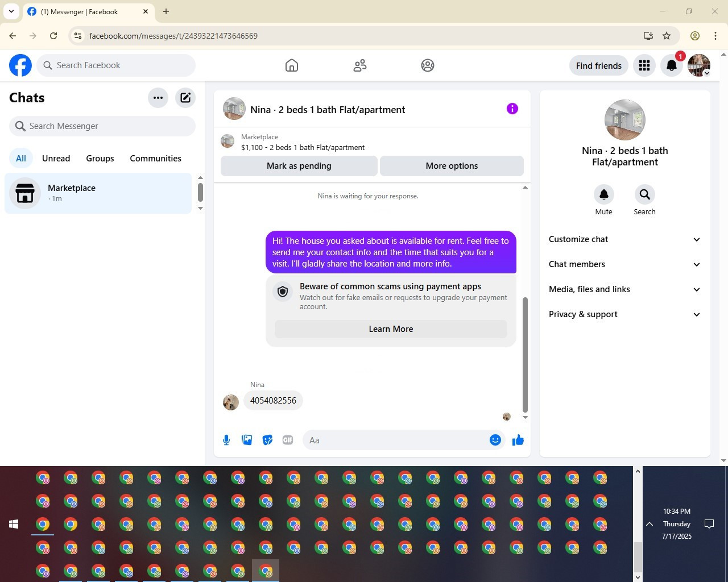Start a new message with compose icon

185,98
